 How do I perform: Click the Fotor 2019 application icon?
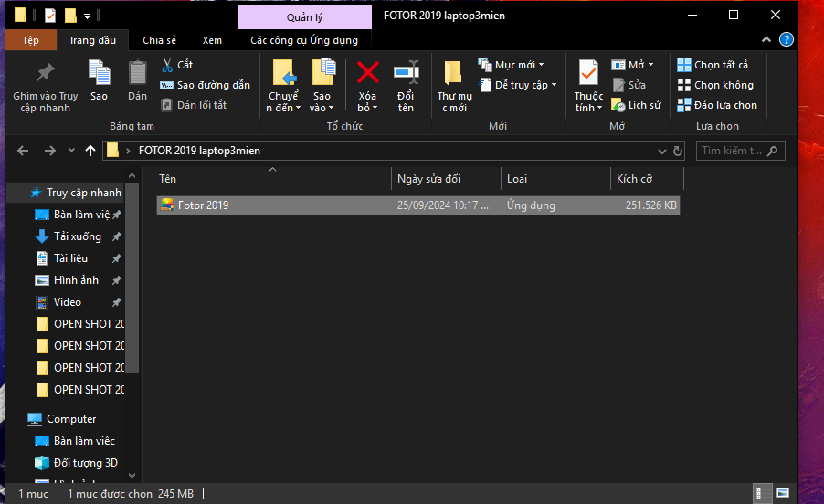167,205
